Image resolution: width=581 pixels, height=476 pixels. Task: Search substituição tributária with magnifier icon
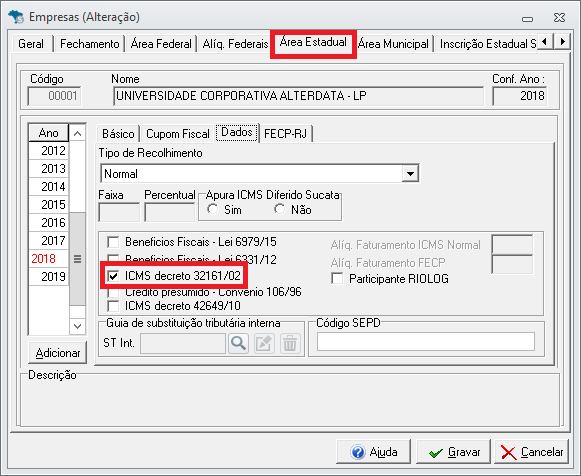click(238, 344)
